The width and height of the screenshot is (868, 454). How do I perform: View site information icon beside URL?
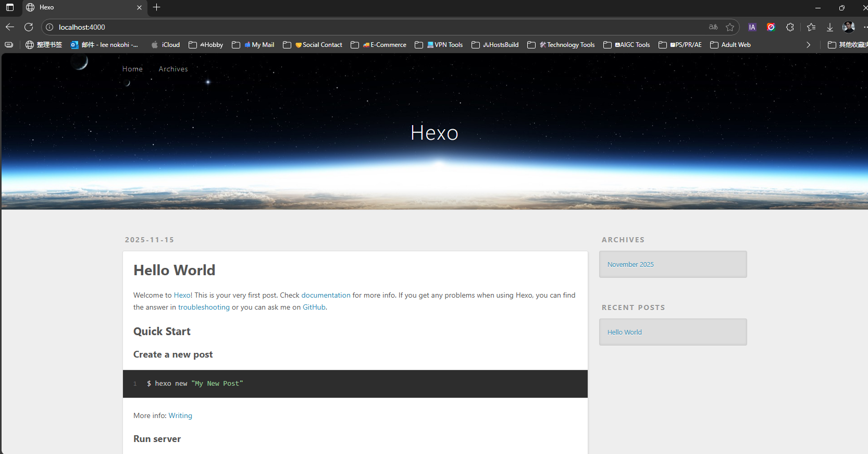(49, 27)
